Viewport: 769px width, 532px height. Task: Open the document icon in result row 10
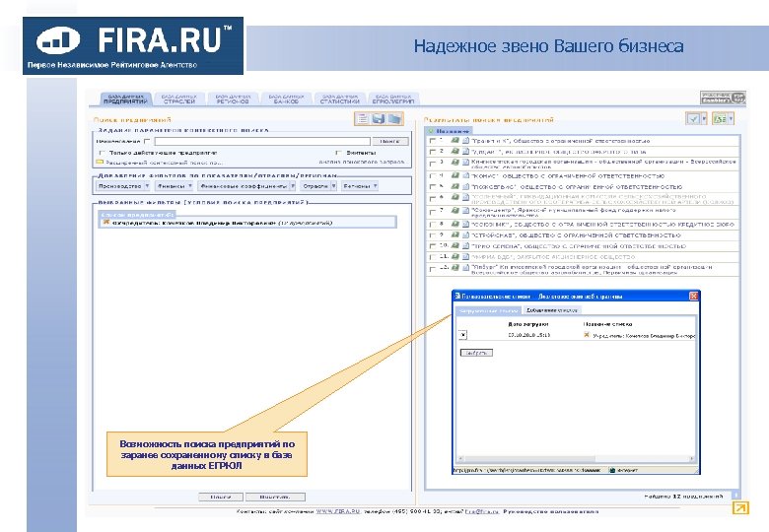point(466,245)
